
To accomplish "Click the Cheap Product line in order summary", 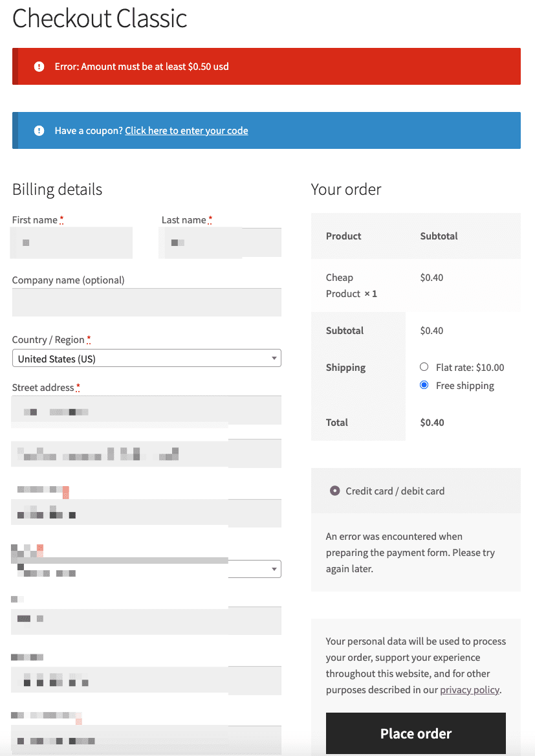I will coord(351,285).
